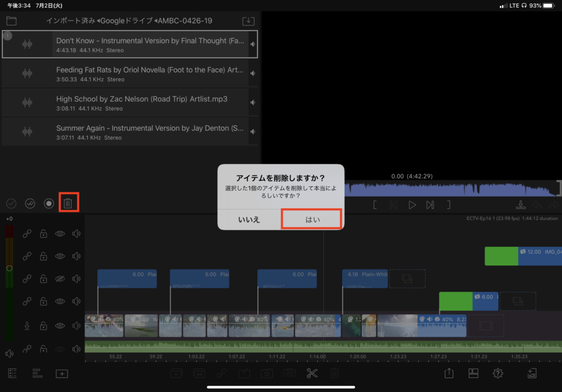Mute the top overlay track
Viewport: 562px width, 392px height.
(76, 234)
